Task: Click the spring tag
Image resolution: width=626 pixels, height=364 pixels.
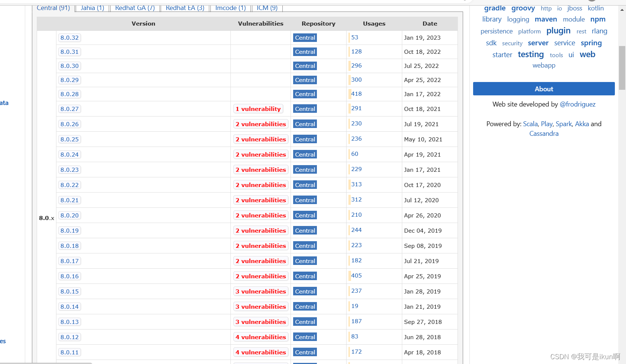Action: pos(591,43)
